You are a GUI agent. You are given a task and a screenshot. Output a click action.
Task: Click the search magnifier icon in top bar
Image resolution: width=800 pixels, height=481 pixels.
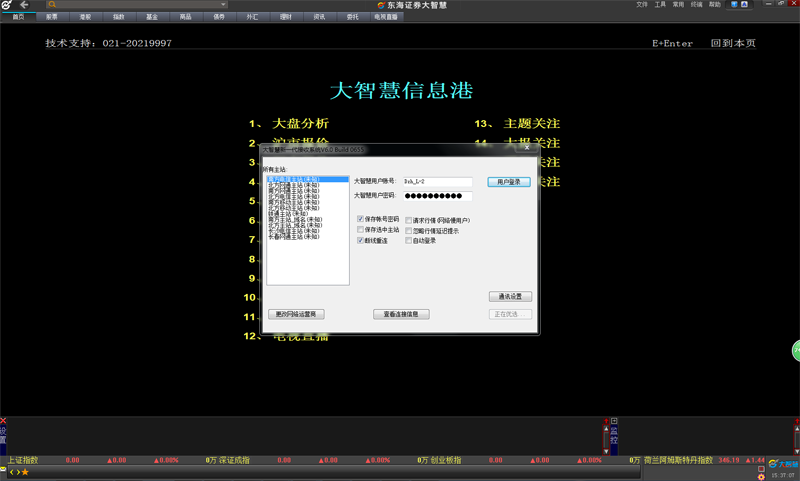click(53, 5)
